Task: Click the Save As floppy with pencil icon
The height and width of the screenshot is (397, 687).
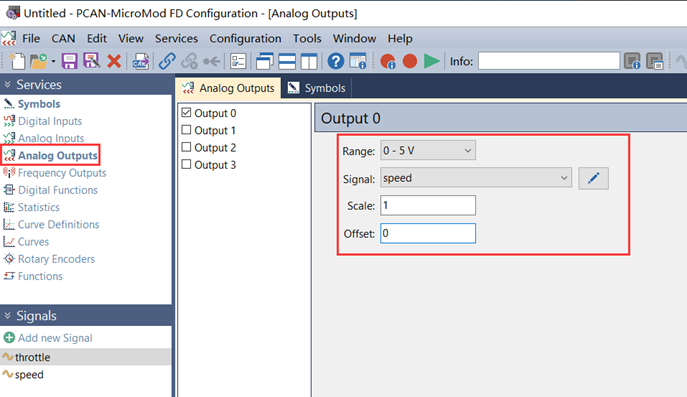Action: (92, 61)
